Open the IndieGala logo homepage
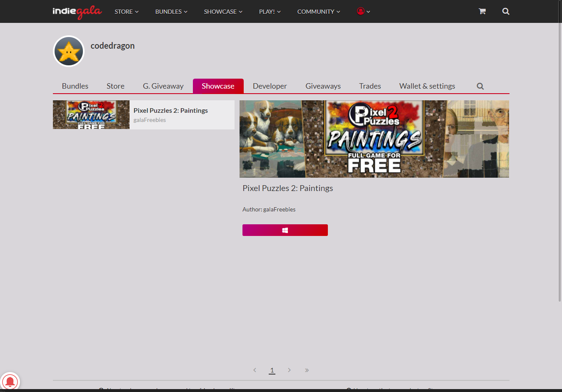Image resolution: width=562 pixels, height=392 pixels. (x=77, y=12)
